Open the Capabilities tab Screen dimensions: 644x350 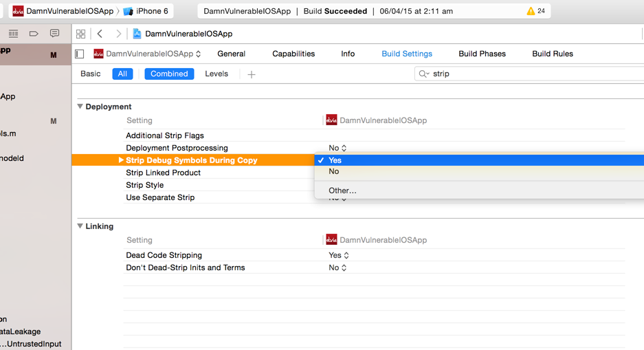click(293, 54)
